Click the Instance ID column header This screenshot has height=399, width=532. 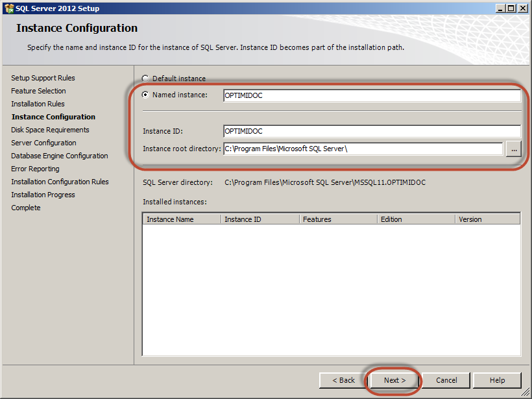(259, 219)
